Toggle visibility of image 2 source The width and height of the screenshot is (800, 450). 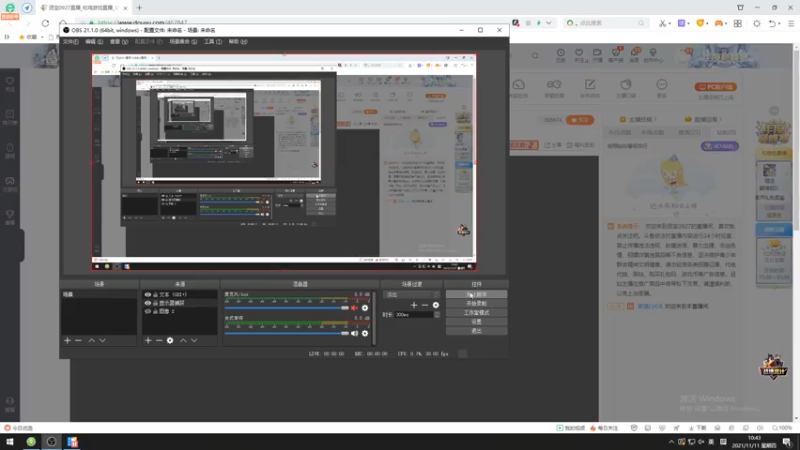[x=147, y=311]
